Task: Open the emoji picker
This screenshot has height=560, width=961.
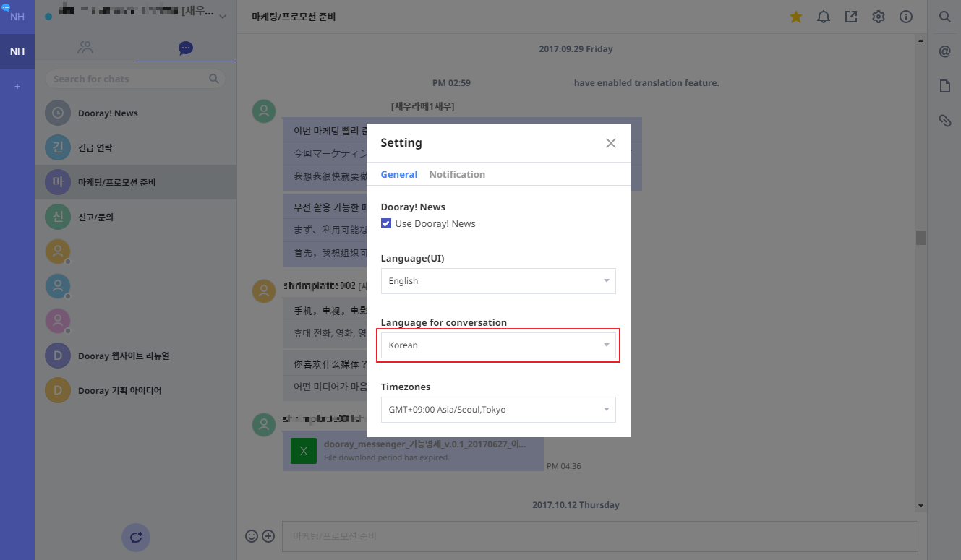Action: click(252, 536)
